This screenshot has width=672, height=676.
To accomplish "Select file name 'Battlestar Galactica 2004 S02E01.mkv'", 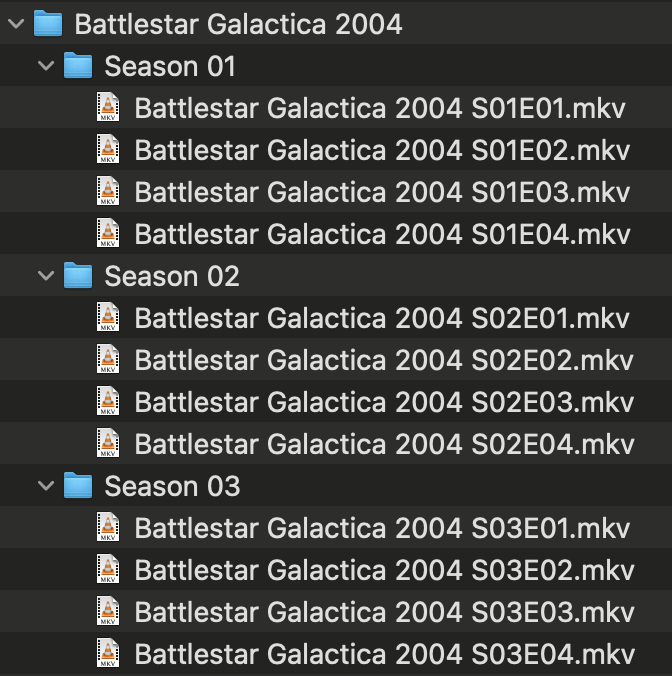I will coord(382,319).
